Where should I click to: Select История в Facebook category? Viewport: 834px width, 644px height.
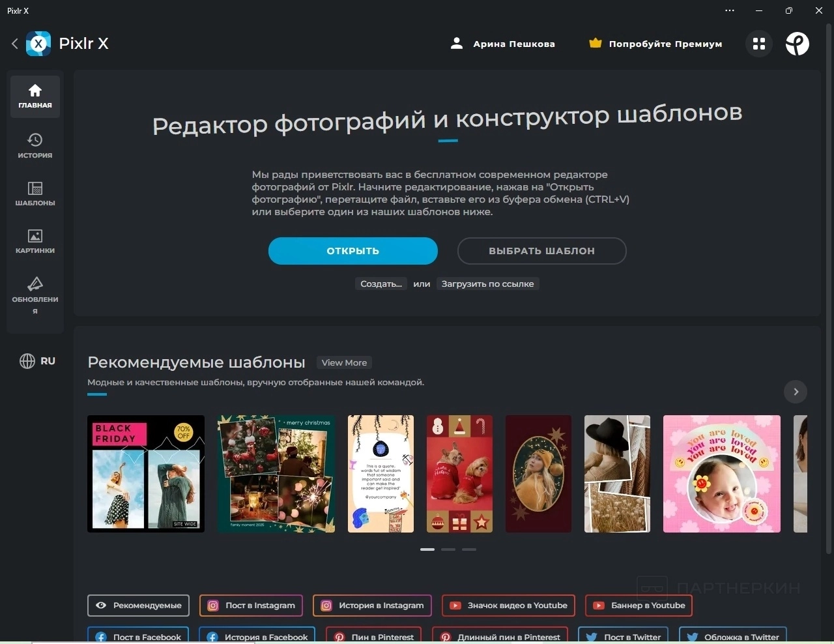pyautogui.click(x=257, y=636)
